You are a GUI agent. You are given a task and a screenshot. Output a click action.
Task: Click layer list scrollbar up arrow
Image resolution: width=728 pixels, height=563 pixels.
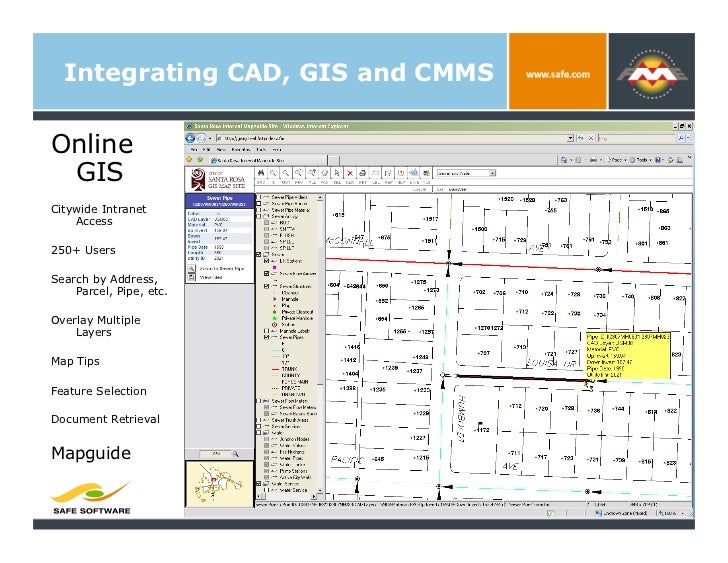coord(320,198)
